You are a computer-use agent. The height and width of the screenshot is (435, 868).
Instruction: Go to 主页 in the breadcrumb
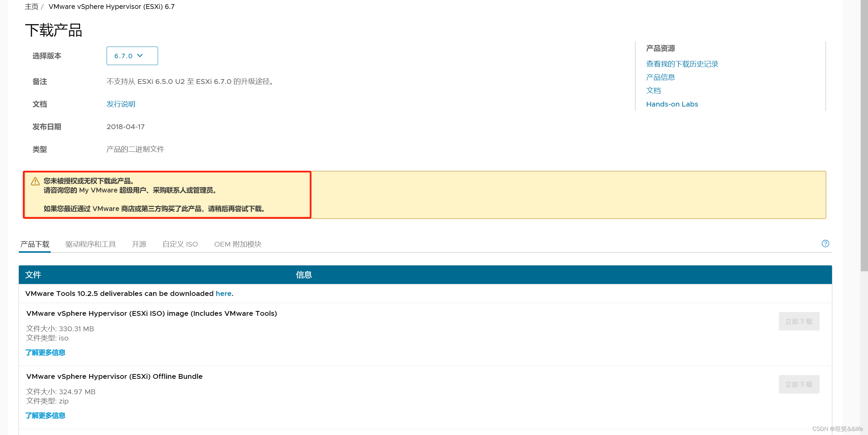32,7
